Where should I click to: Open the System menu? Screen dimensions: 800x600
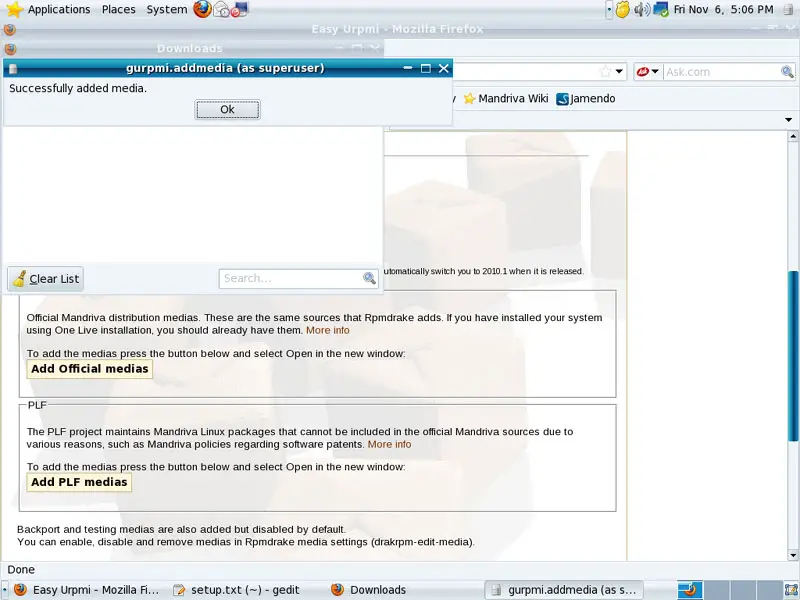point(166,9)
